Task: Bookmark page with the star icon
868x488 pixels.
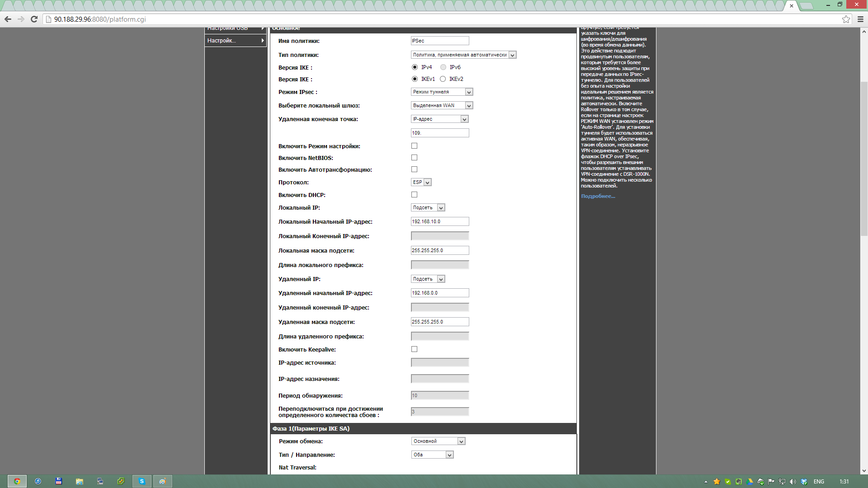Action: (846, 19)
